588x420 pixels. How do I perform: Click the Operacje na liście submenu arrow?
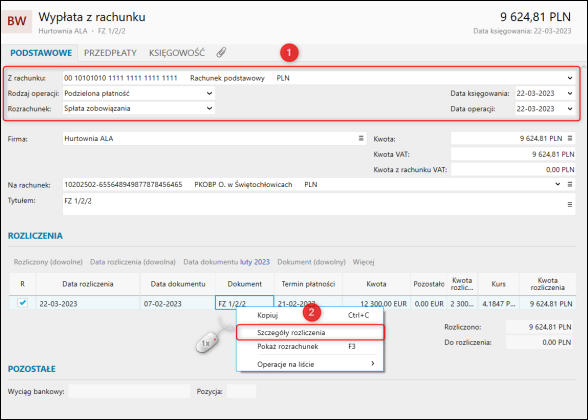[x=372, y=363]
